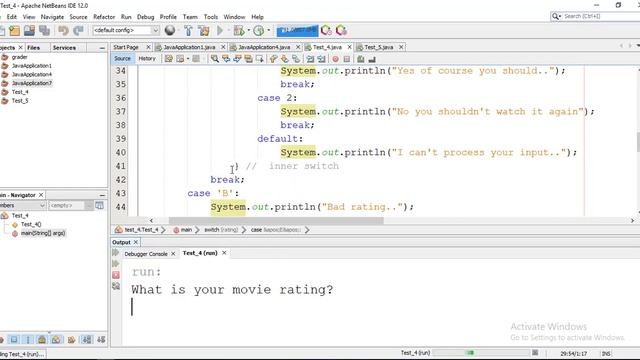This screenshot has height=360, width=640.
Task: Click the running task progress bar in the status bar
Action: (481, 353)
